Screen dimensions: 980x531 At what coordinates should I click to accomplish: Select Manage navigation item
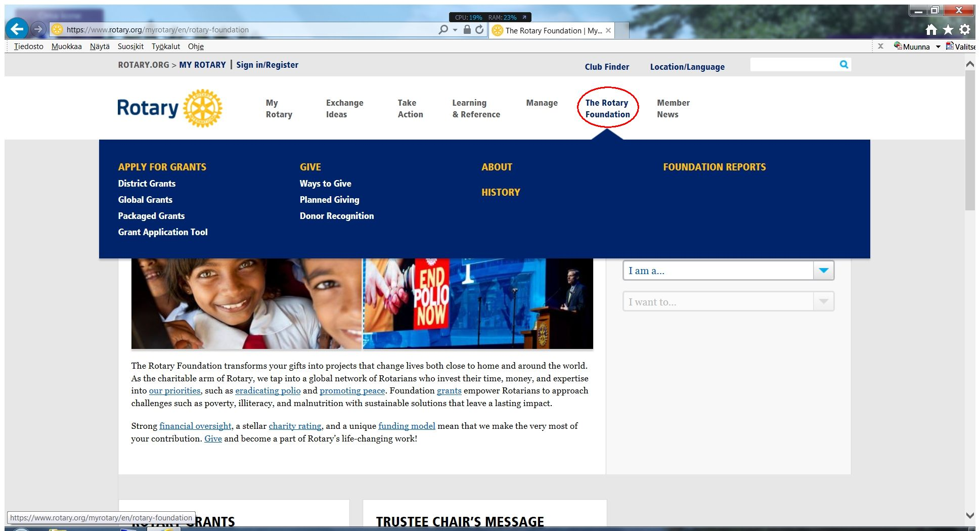coord(542,103)
